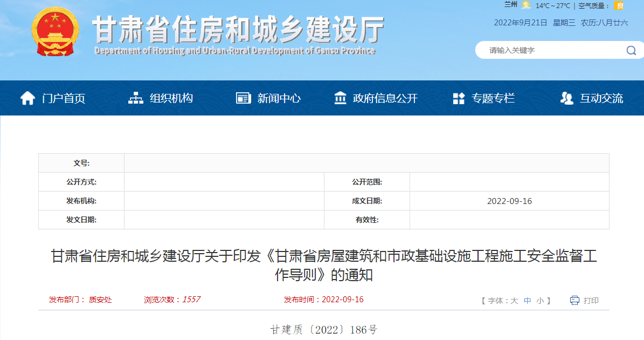Click the people icon beside 互动交流
Screen dimensions: 644x340
click(566, 98)
